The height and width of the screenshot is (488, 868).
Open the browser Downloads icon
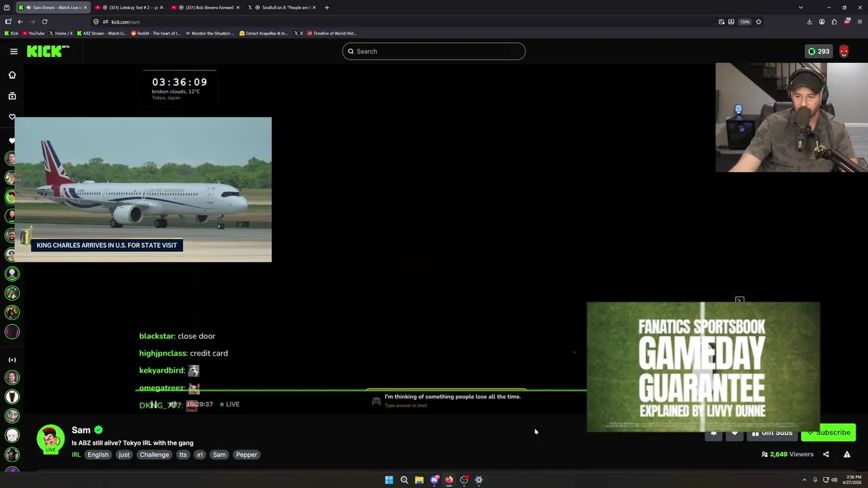pyautogui.click(x=809, y=22)
